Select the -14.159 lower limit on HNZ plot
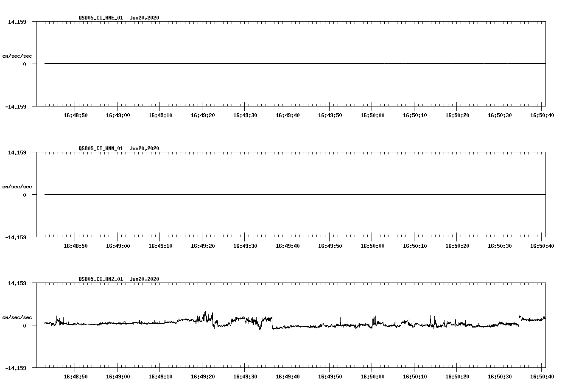Viewport: 576px width, 392px height. pyautogui.click(x=16, y=368)
